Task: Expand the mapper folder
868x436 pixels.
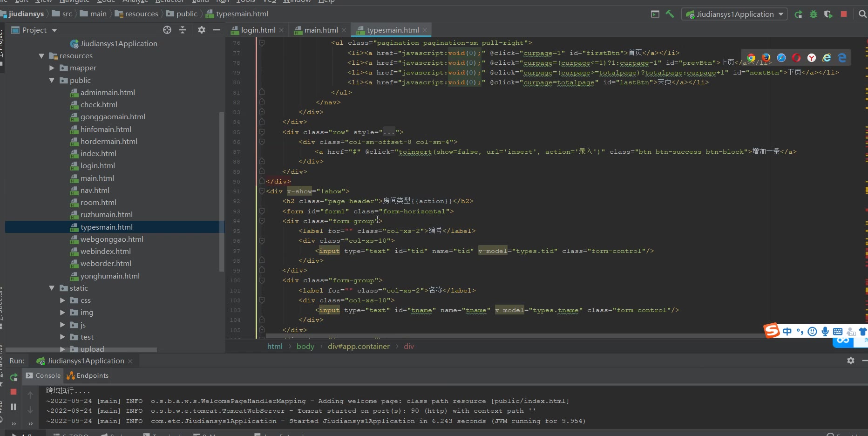Action: 52,68
